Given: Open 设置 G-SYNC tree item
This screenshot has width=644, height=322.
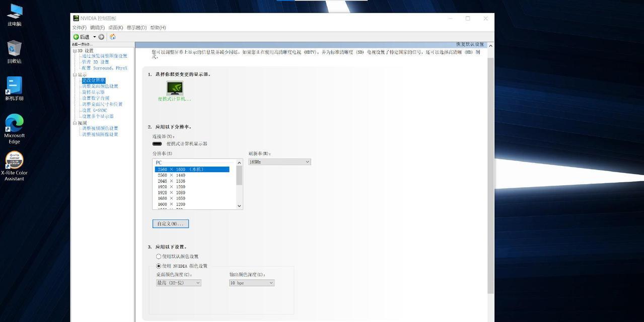Looking at the screenshot, I should (x=95, y=110).
